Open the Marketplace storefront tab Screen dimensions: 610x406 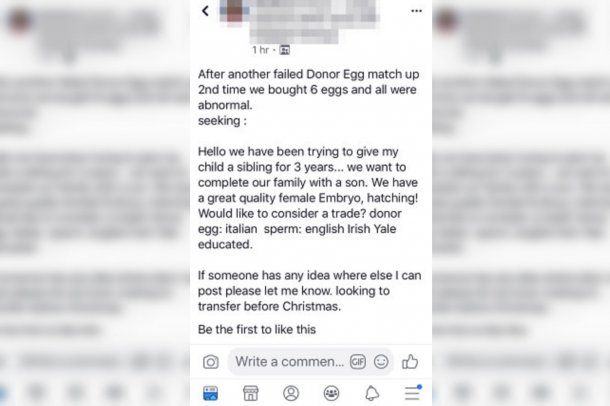[250, 393]
